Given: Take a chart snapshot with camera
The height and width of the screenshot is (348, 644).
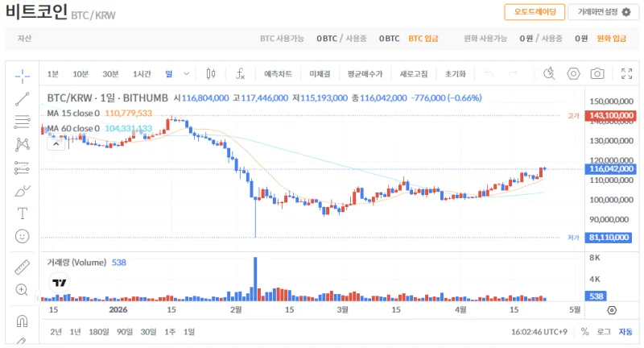Looking at the screenshot, I should 597,74.
